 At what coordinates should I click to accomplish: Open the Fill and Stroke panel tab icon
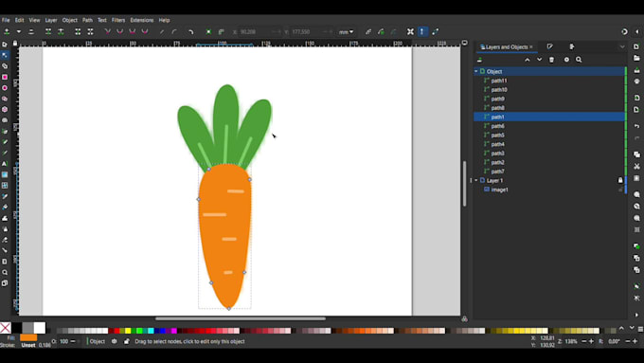click(550, 46)
